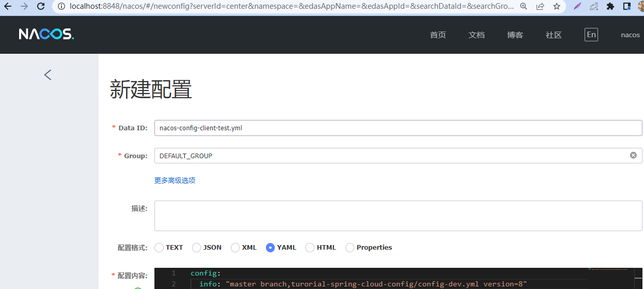Open the translate extension icon

(594, 6)
